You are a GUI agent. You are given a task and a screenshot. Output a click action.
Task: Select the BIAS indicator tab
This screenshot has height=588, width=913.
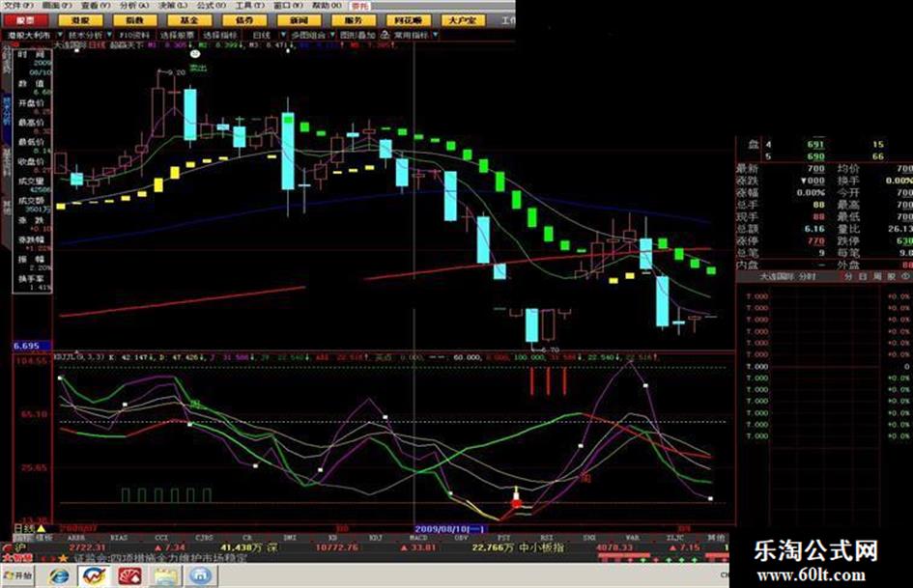[118, 538]
